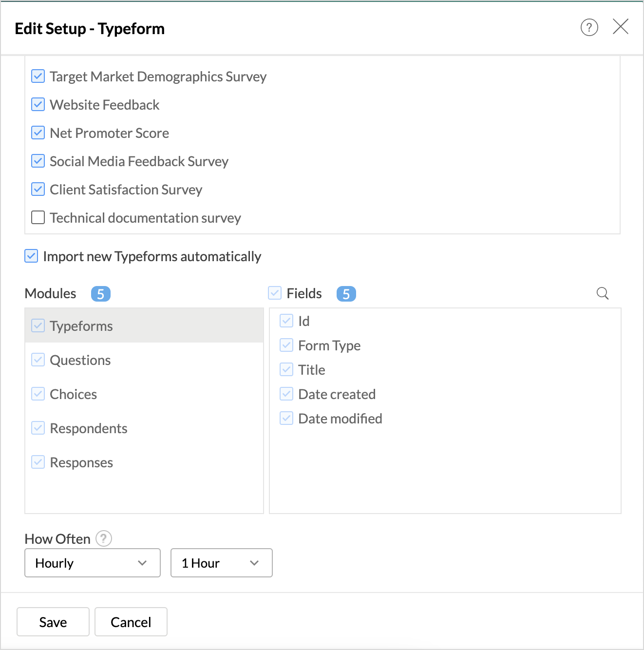Screen dimensions: 644x650
Task: Toggle the Title field checkbox
Action: (x=286, y=369)
